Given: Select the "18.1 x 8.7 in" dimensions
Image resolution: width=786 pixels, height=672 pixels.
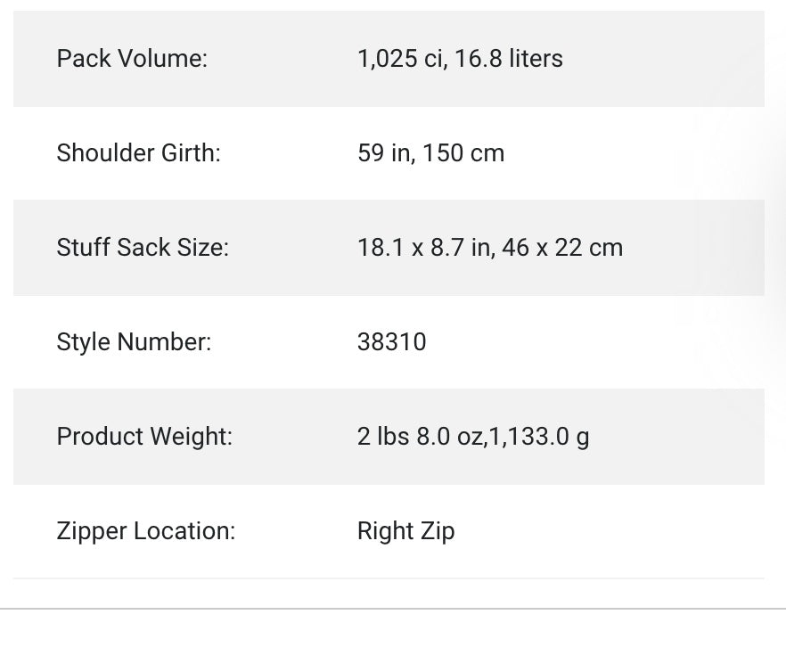Looking at the screenshot, I should (423, 248).
